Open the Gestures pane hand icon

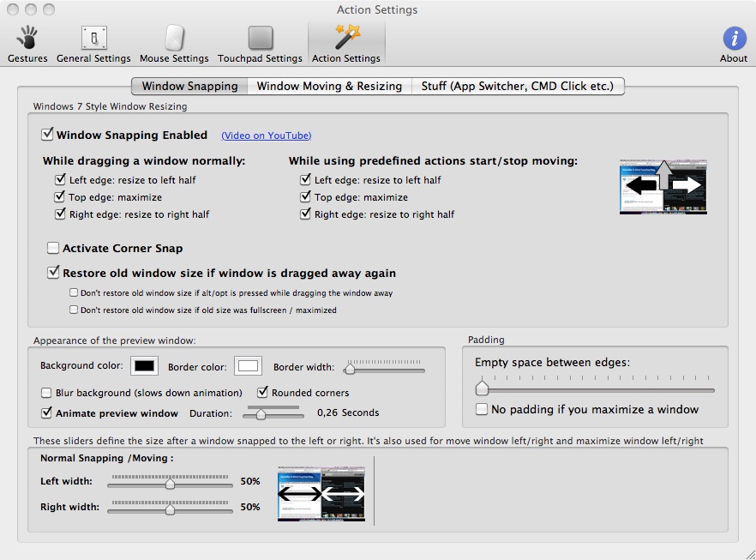(27, 38)
